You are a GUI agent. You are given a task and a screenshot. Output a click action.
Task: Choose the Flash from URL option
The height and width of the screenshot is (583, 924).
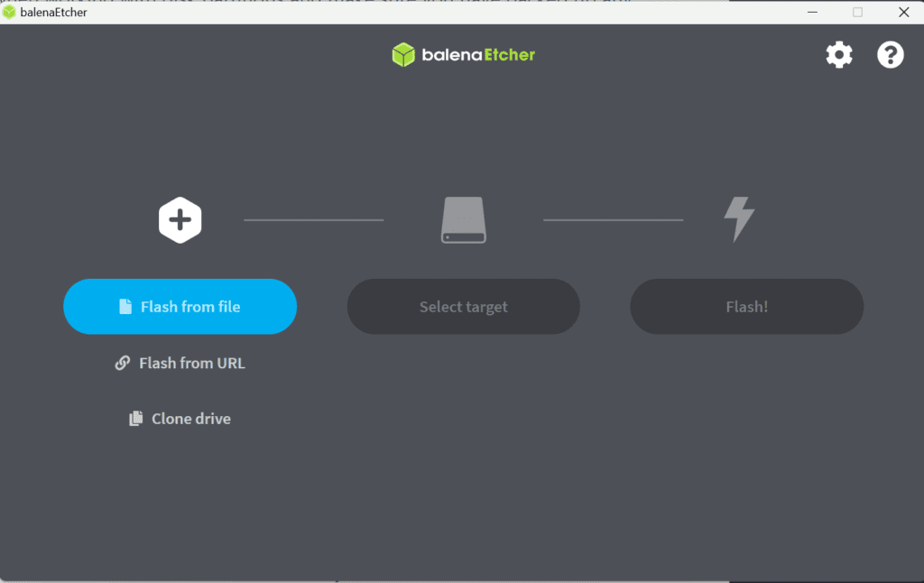pyautogui.click(x=191, y=363)
